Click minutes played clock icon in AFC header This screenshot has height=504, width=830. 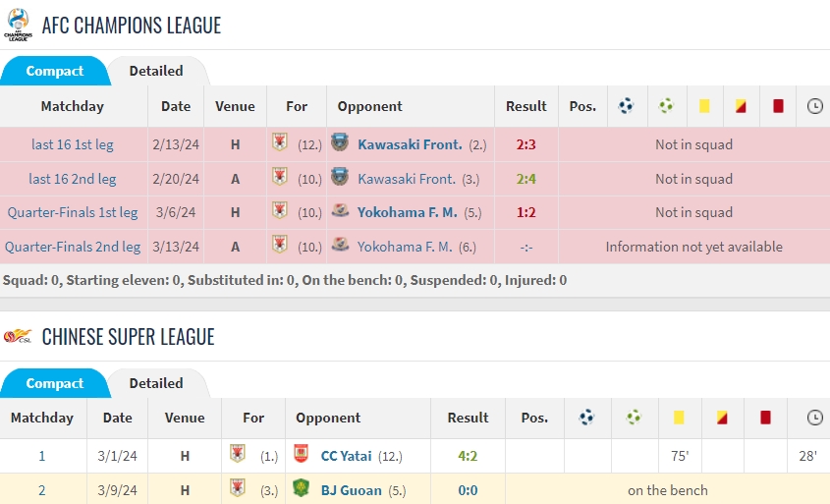(814, 106)
